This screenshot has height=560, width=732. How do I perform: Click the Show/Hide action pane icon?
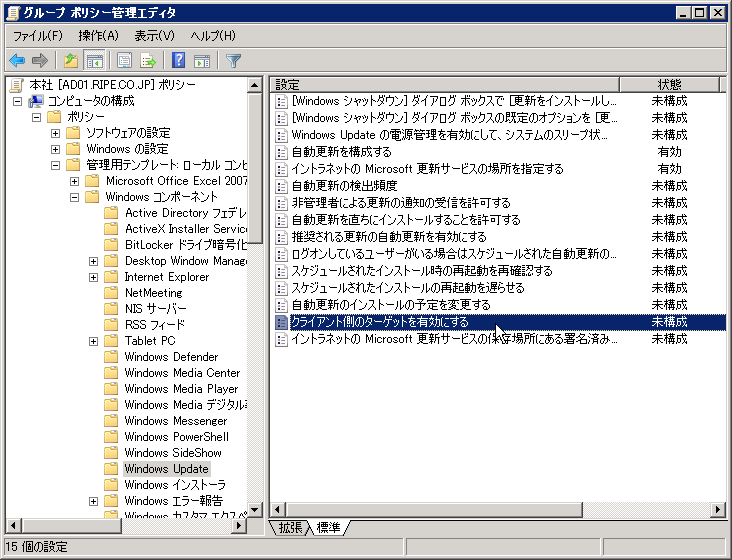pyautogui.click(x=202, y=60)
